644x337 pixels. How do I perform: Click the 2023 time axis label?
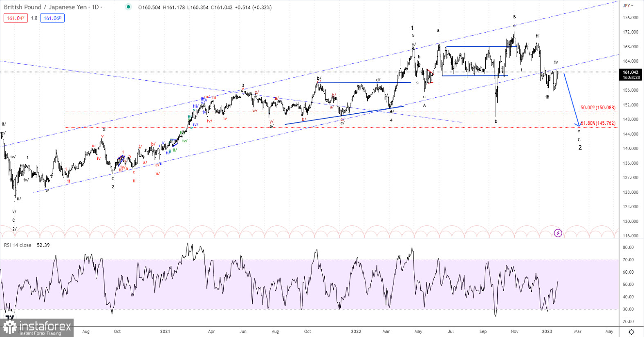tap(547, 331)
